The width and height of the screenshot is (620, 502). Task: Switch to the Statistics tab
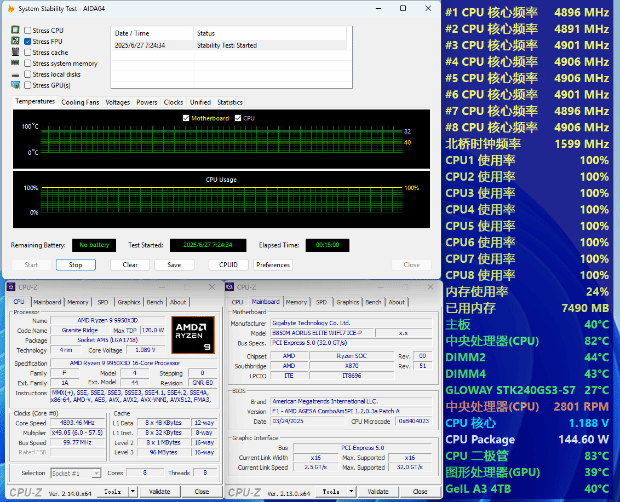230,102
